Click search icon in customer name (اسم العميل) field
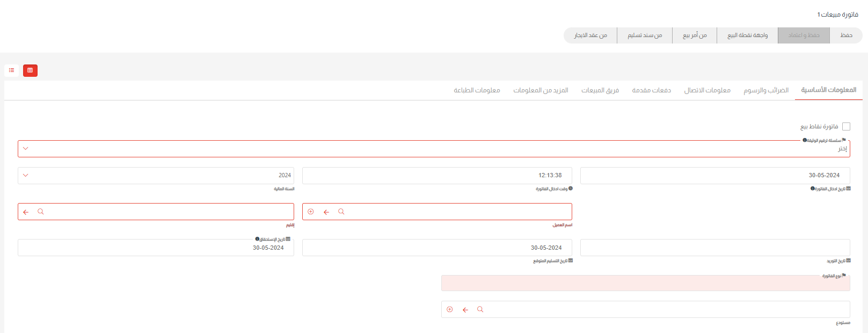Screen dimensions: 868x333 click(341, 212)
